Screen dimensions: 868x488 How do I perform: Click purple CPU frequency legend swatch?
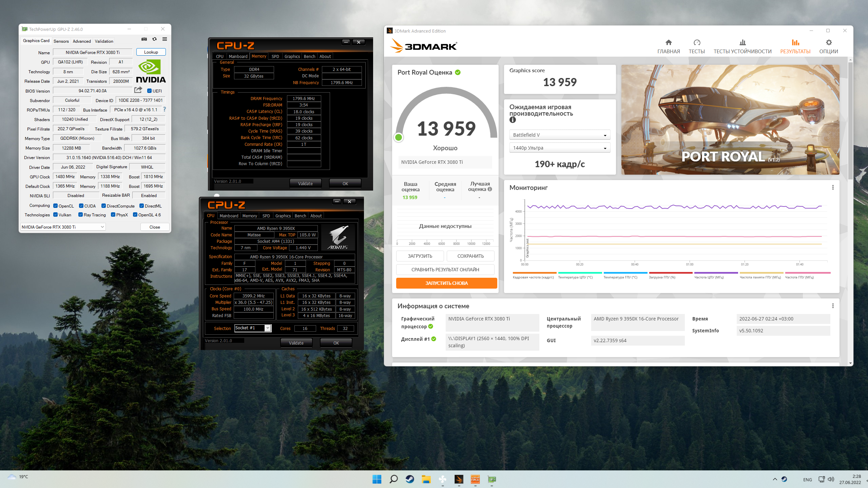[x=716, y=273]
